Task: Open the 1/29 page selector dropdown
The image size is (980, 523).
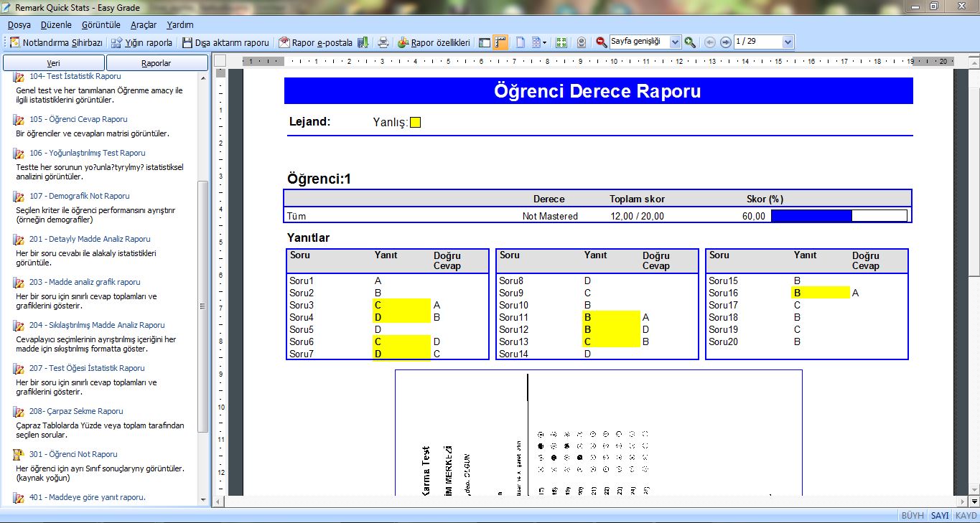Action: coord(788,42)
